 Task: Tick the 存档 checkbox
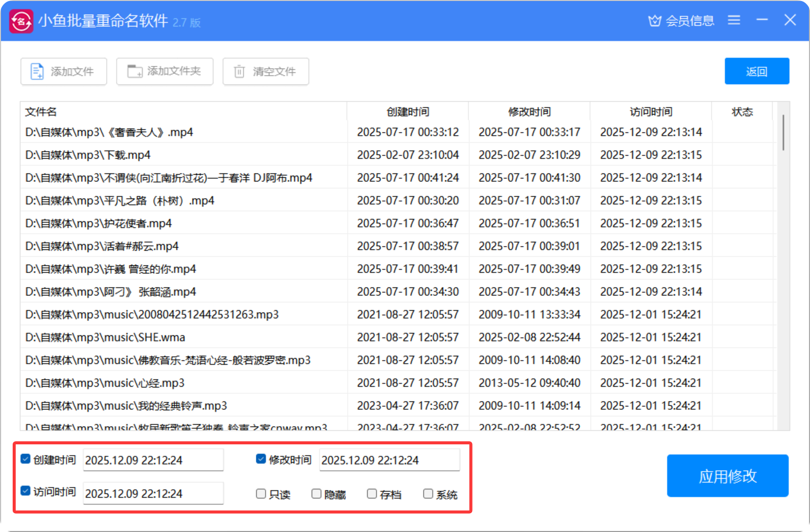[x=372, y=493]
